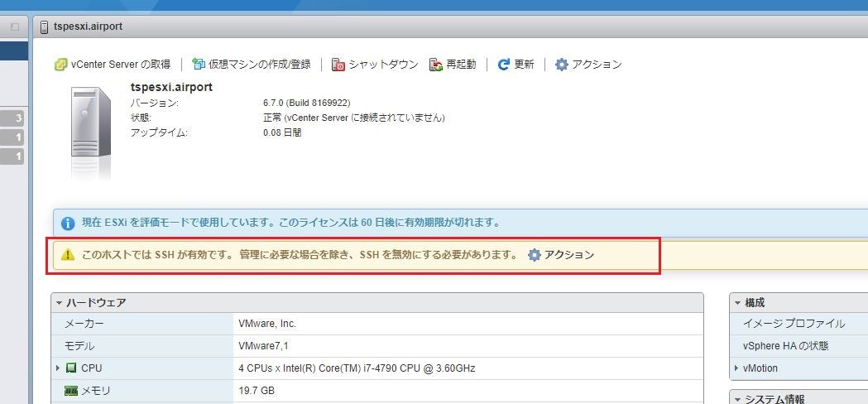Click the 更新 refresh button
The width and height of the screenshot is (868, 404).
coord(516,65)
